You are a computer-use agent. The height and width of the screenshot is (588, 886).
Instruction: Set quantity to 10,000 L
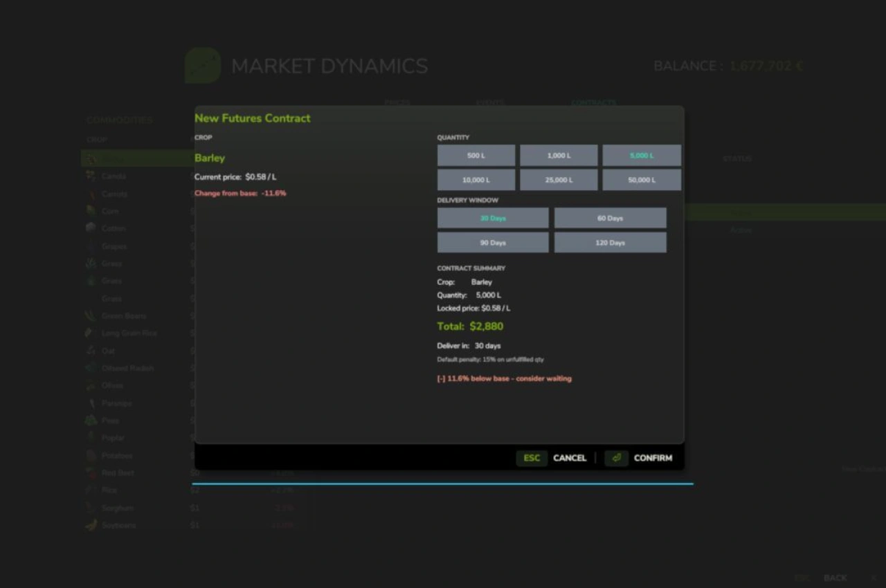click(476, 180)
